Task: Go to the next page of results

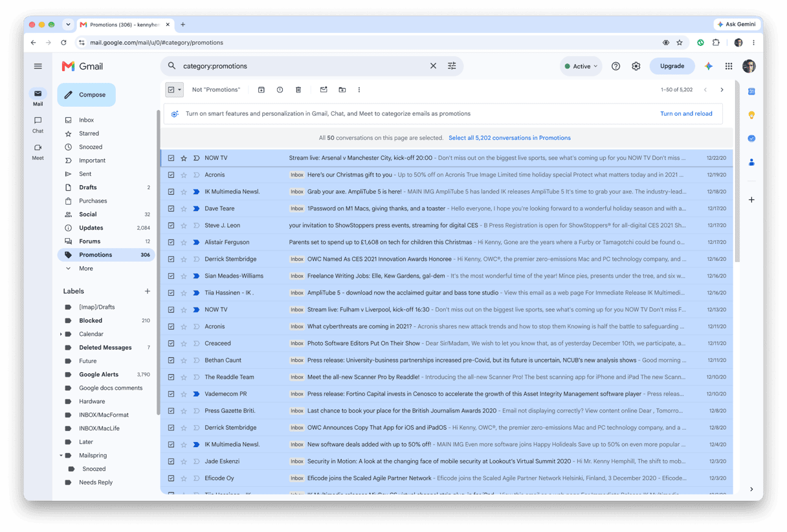Action: pos(722,90)
